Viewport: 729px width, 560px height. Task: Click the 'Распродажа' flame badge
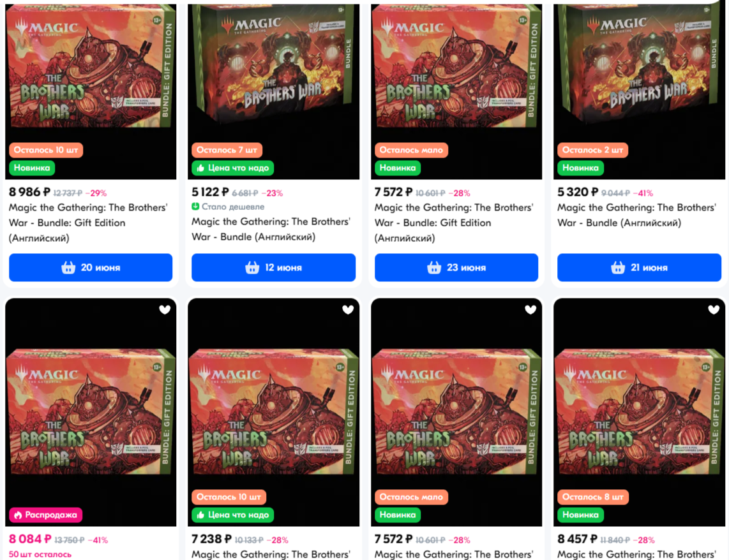45,515
